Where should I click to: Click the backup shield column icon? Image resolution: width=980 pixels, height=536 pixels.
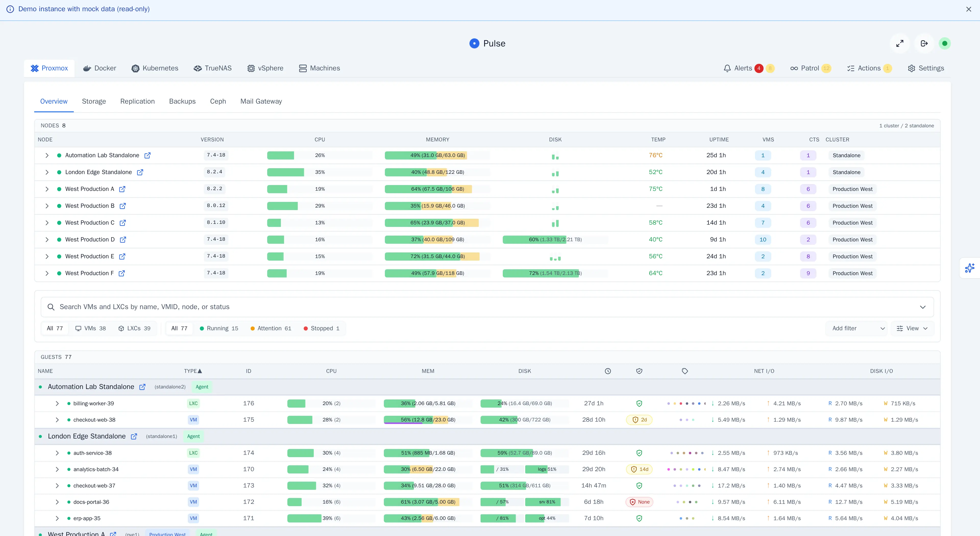click(x=639, y=371)
